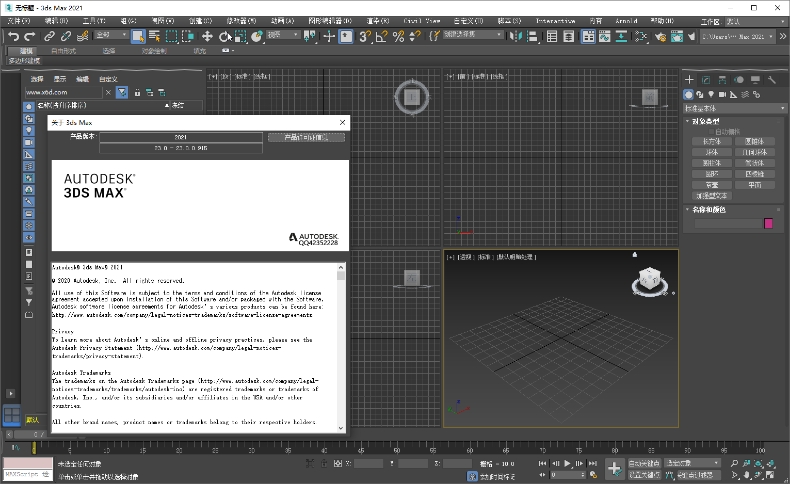Click the 产品许可信息 button in About dialog
The width and height of the screenshot is (790, 484).
point(306,137)
